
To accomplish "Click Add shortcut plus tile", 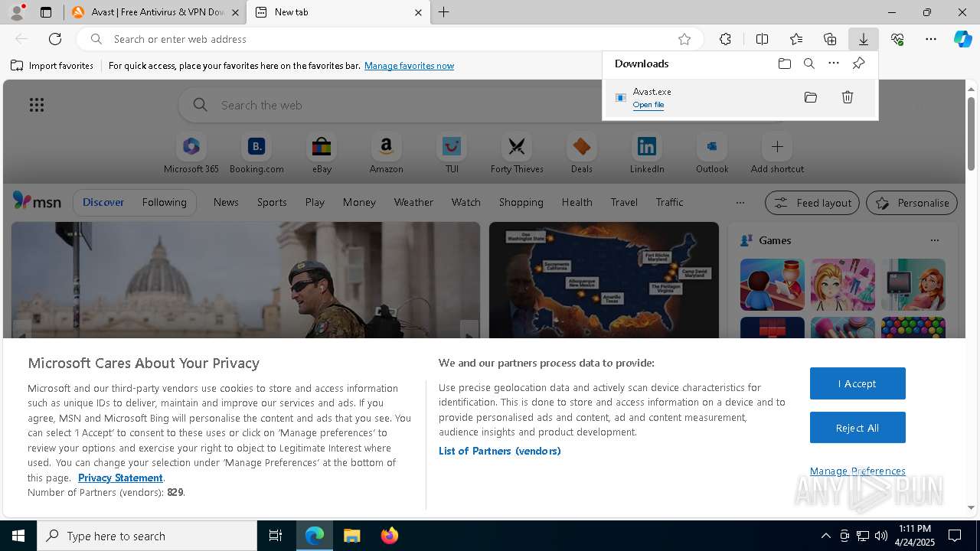I will tap(777, 153).
